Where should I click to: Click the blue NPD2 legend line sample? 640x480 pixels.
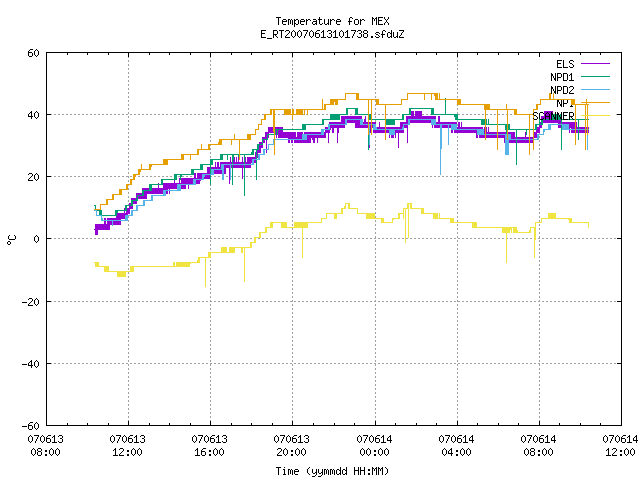(x=595, y=89)
